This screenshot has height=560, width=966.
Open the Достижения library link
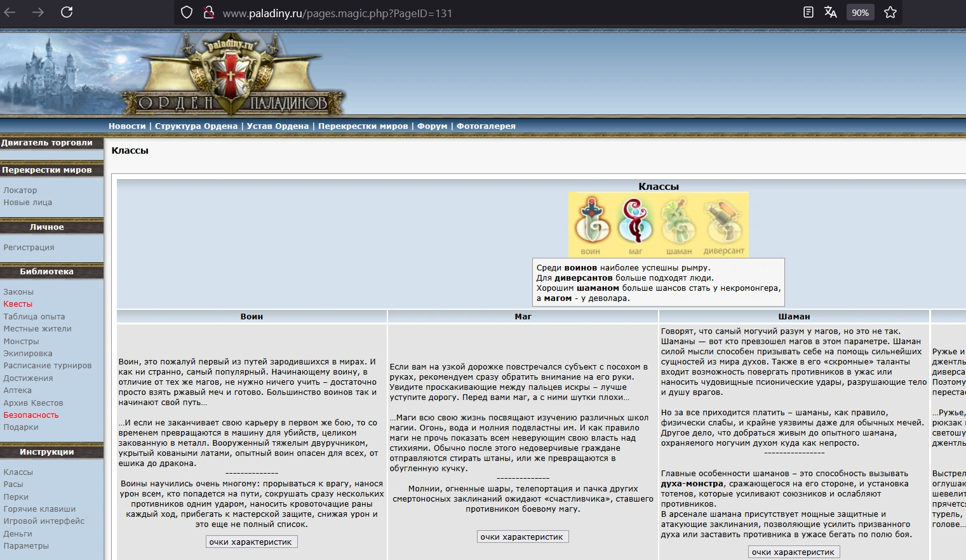(29, 378)
